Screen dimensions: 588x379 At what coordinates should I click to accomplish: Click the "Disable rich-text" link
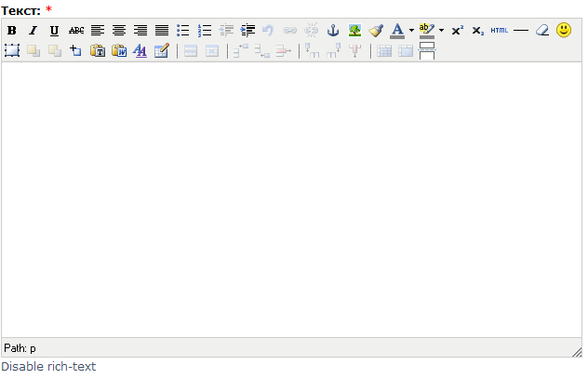click(x=48, y=366)
